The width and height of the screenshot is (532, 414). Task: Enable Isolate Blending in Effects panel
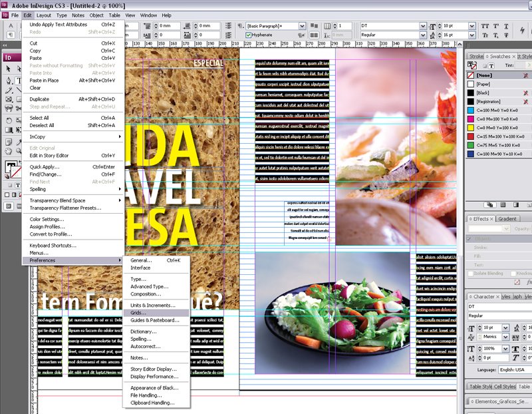470,273
